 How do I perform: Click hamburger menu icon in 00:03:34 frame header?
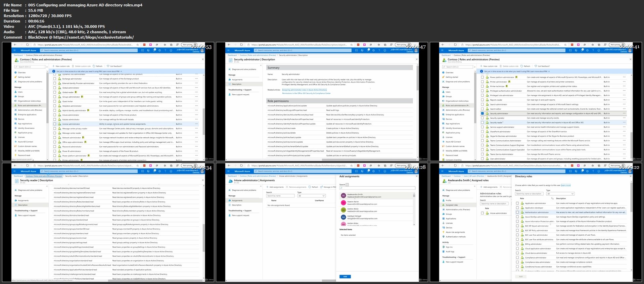(14, 171)
